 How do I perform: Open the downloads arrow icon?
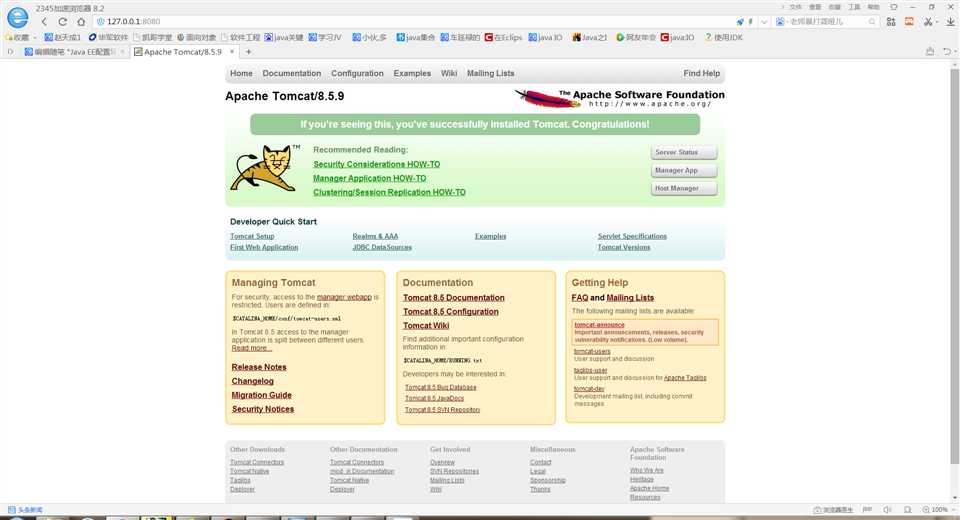point(950,21)
